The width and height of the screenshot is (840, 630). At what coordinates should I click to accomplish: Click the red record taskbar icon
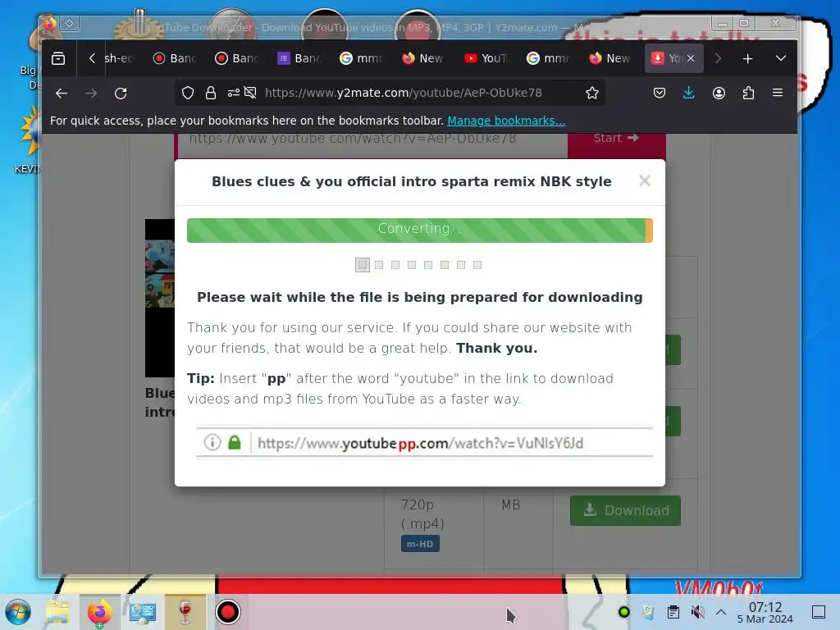point(228,612)
